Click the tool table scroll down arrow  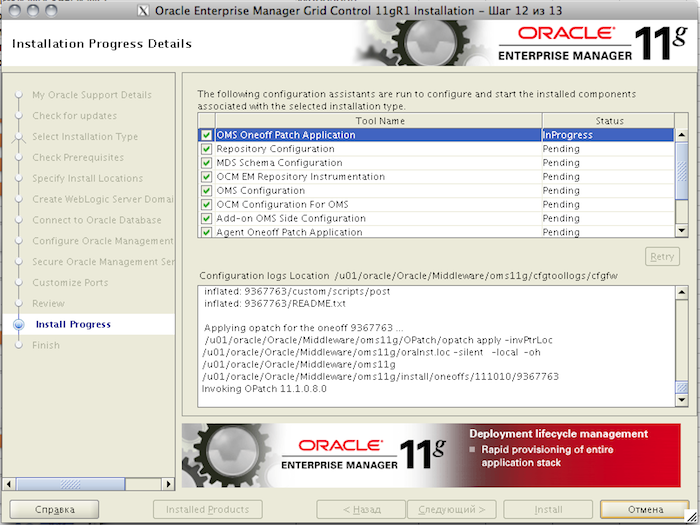click(681, 230)
